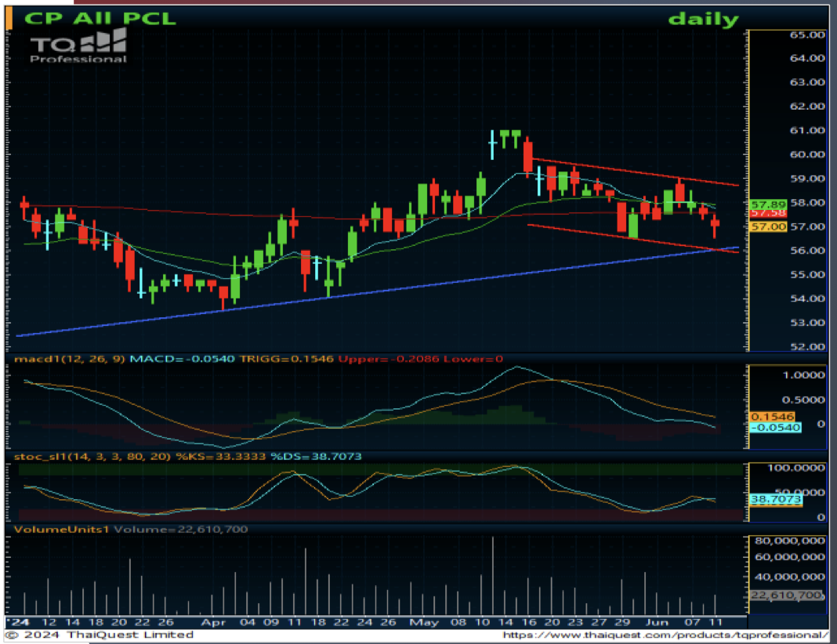Click the Lower=0 readout text
This screenshot has height=644, width=837.
(x=473, y=359)
